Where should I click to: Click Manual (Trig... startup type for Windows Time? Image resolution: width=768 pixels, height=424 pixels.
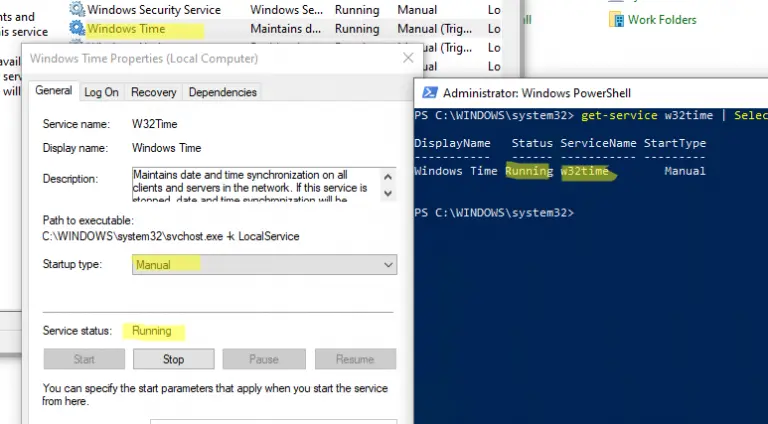coord(434,29)
